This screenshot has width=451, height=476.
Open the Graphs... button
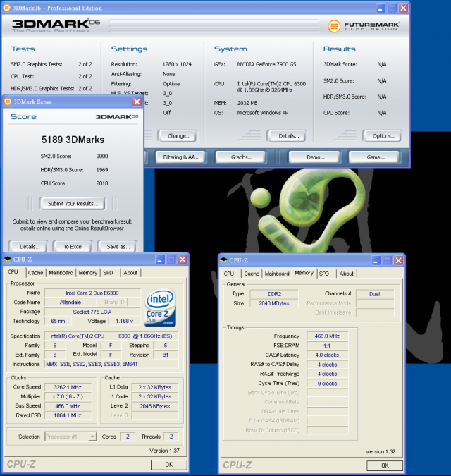click(241, 157)
